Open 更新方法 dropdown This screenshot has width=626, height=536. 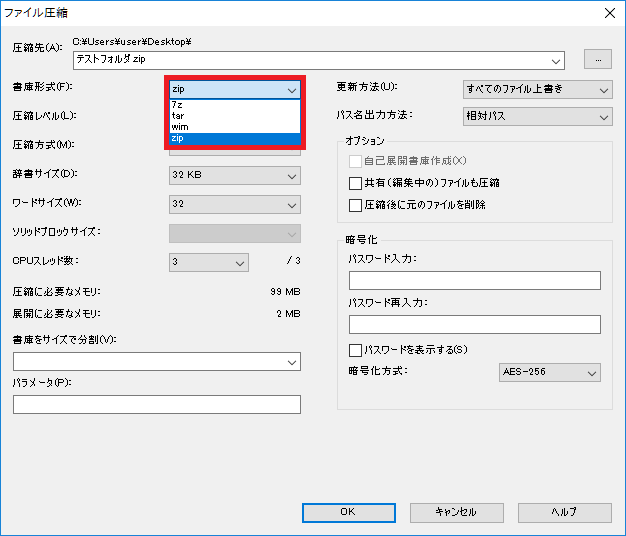pyautogui.click(x=537, y=89)
